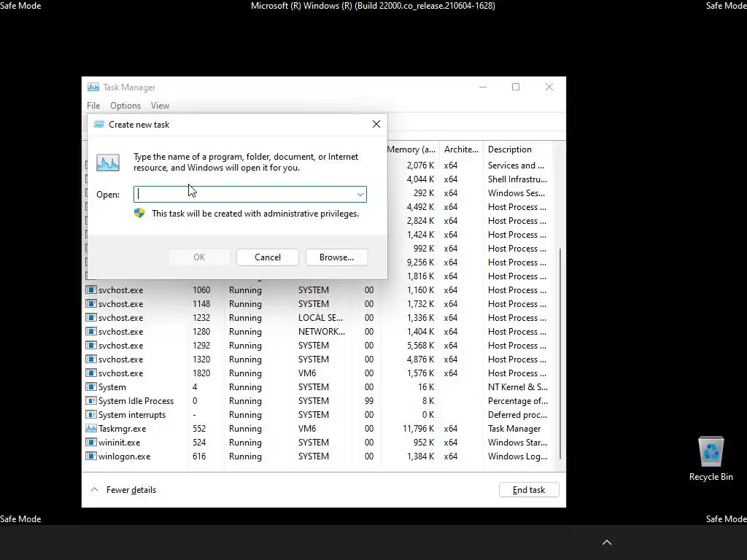
Task: Click the OK button in dialog
Action: point(199,257)
